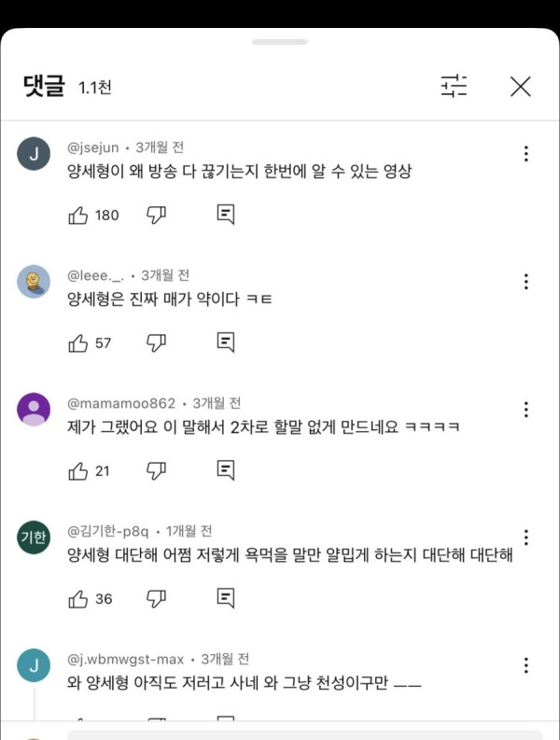Viewport: 560px width, 740px height.
Task: Open the @leee._. profile picture
Action: [34, 282]
